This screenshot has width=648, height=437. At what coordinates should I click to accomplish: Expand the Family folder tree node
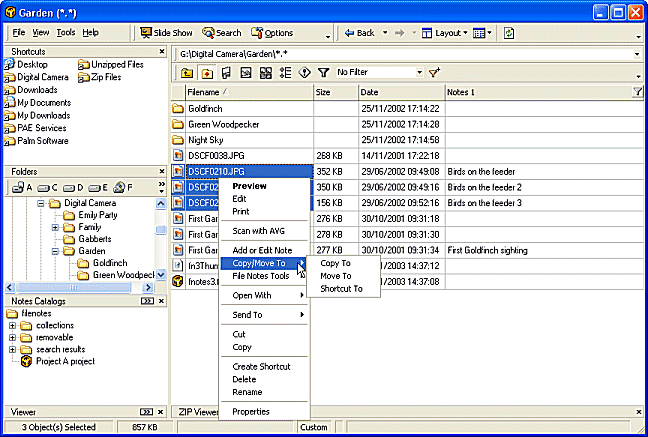click(55, 227)
